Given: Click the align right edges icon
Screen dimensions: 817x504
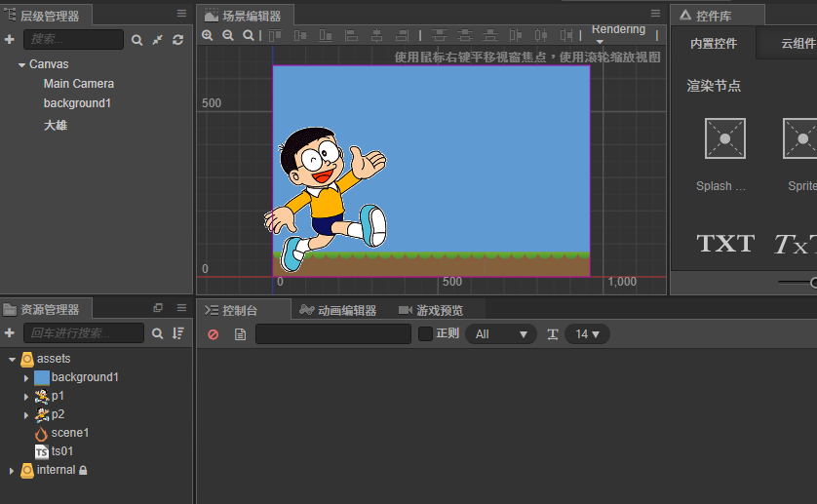Looking at the screenshot, I should (402, 35).
